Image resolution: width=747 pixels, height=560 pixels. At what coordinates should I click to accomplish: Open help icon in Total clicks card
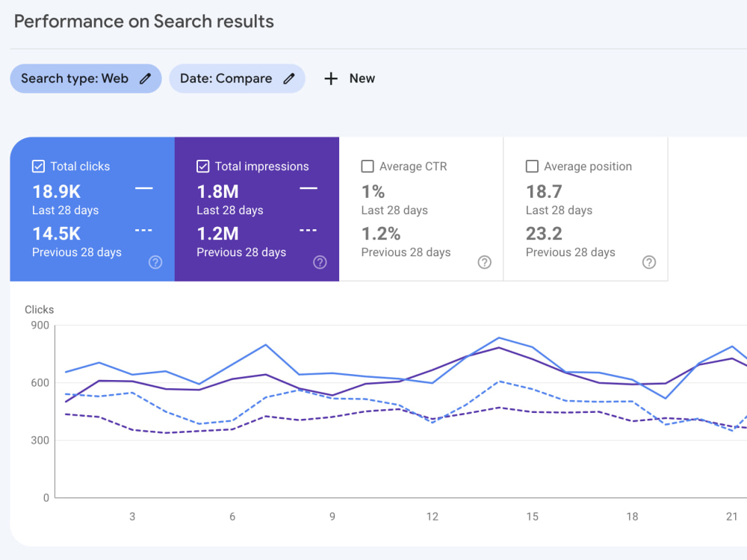click(155, 262)
